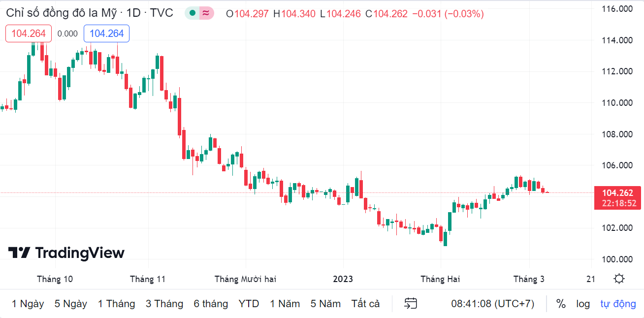The width and height of the screenshot is (644, 318).
Task: Select the YTD time range
Action: coord(249,304)
